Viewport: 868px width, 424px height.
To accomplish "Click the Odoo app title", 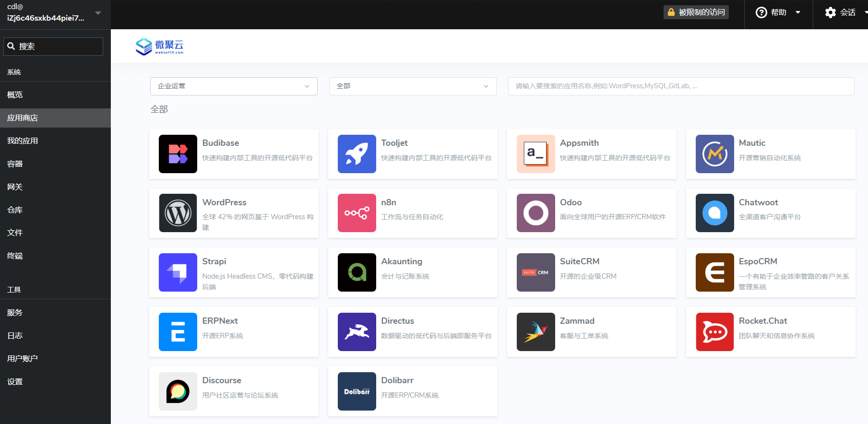I will 571,202.
